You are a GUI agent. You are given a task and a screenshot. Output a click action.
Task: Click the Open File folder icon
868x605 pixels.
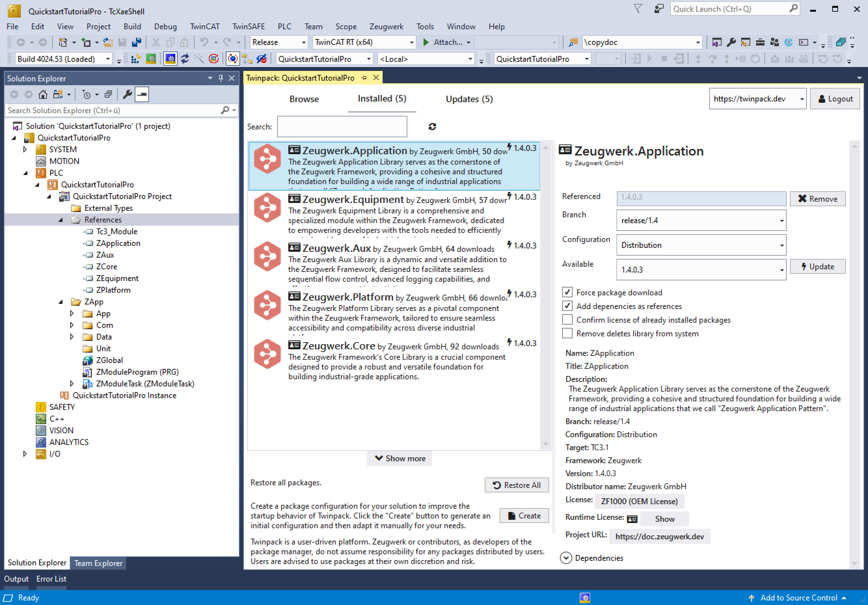108,42
